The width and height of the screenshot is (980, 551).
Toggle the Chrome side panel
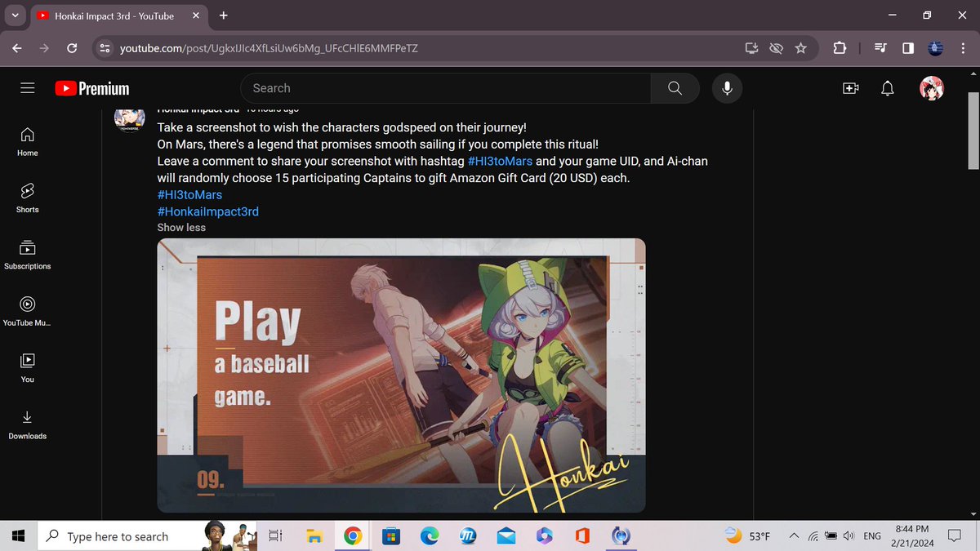[x=908, y=48]
